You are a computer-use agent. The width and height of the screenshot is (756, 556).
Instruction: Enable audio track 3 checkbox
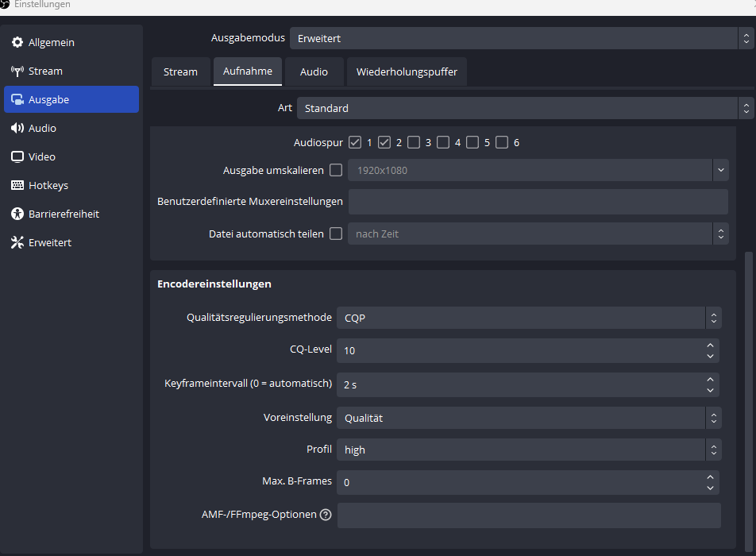pos(414,142)
